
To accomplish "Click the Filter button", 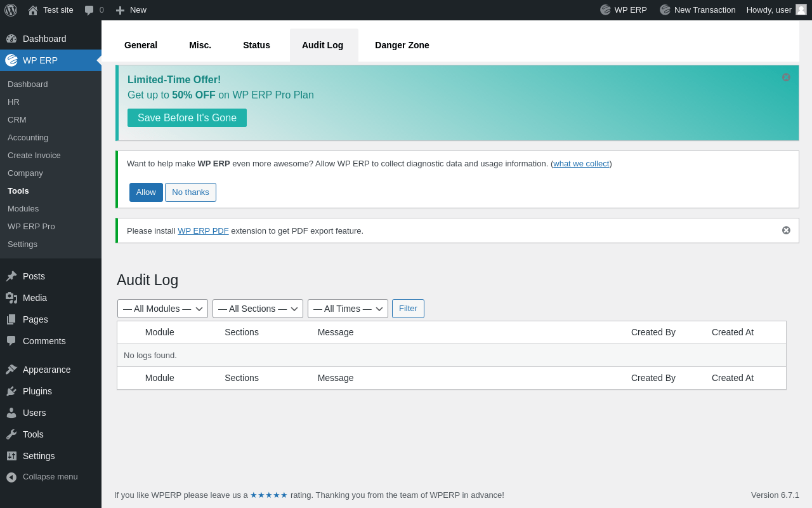I will point(408,309).
